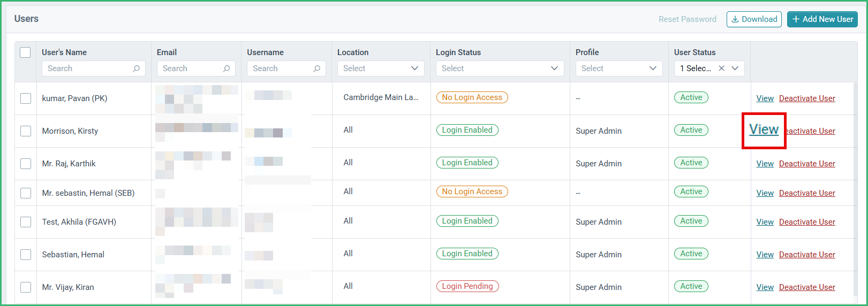
Task: Deactivate User Test, Akhila (FGAVH)
Action: (x=807, y=222)
